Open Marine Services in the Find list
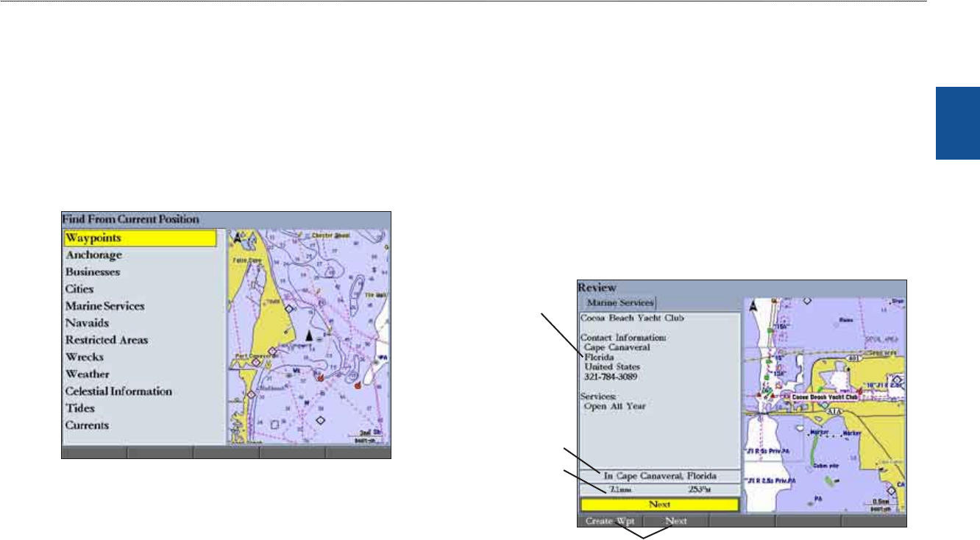This screenshot has height=540, width=980. pyautogui.click(x=105, y=306)
